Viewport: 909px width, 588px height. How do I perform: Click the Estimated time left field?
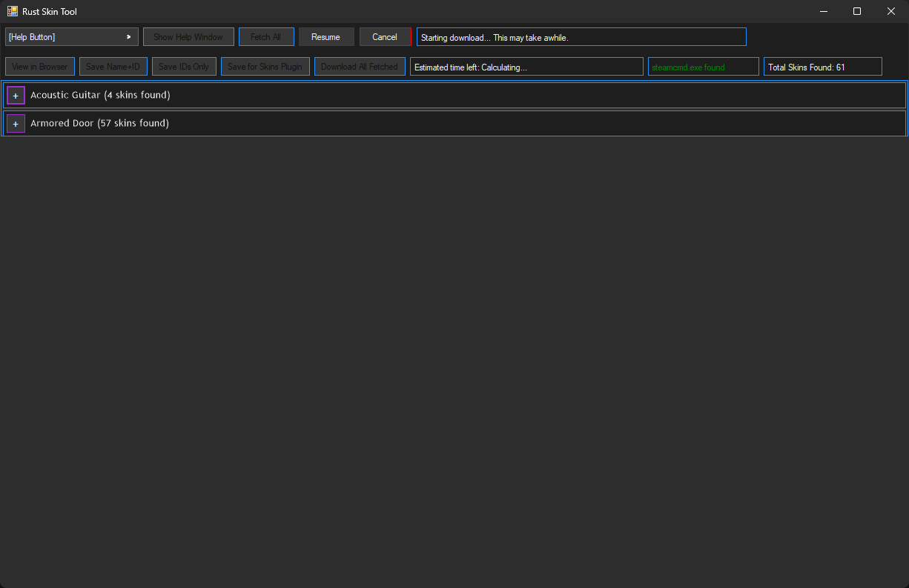(x=527, y=66)
